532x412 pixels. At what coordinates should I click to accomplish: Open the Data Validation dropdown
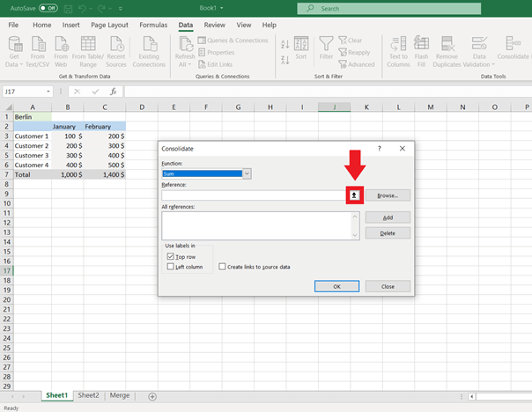click(x=480, y=63)
